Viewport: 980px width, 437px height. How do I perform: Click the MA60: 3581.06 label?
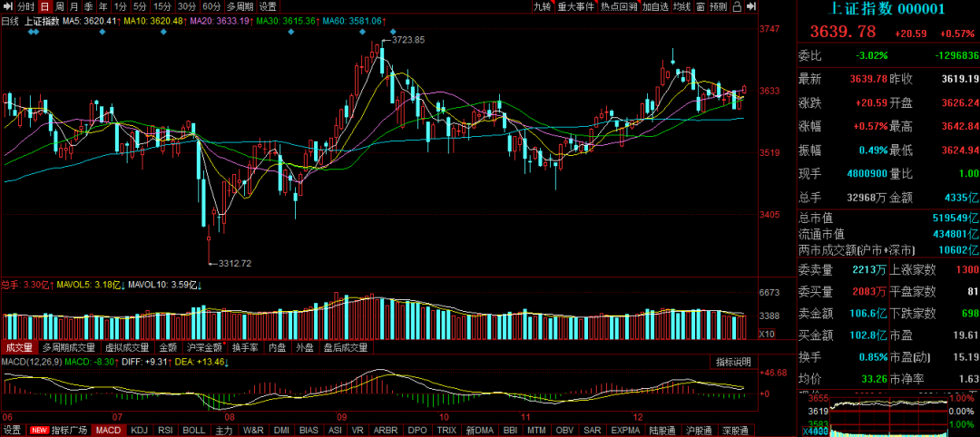click(353, 21)
